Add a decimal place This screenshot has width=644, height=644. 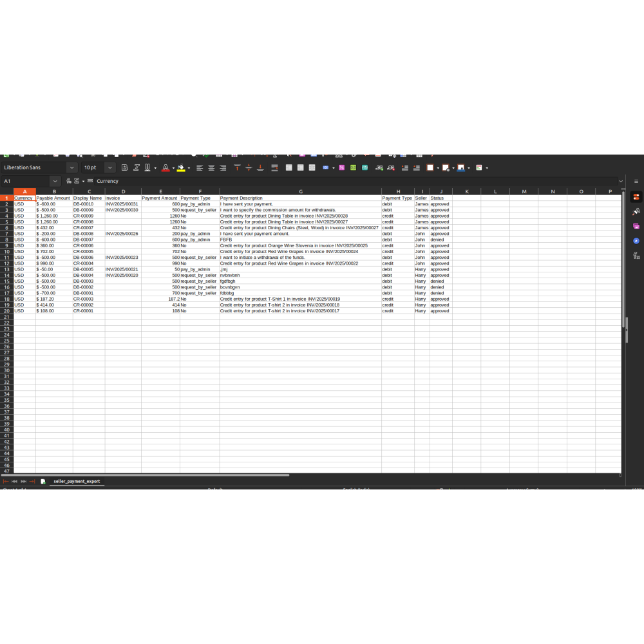click(379, 167)
